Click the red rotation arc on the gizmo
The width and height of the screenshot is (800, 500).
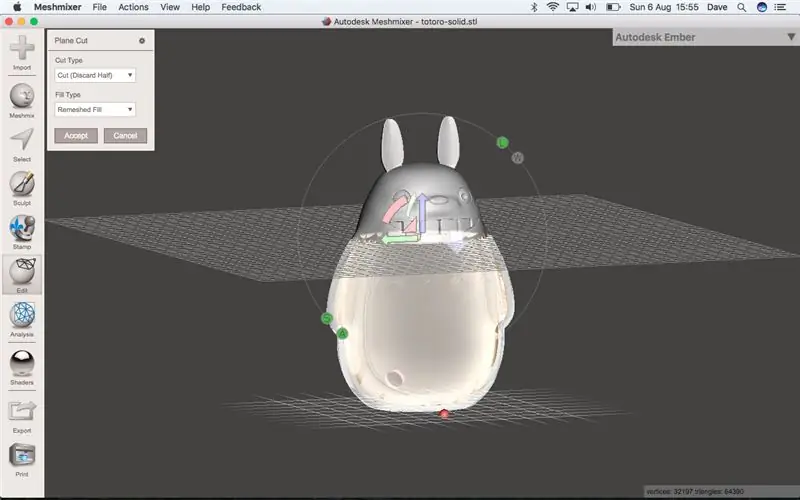[x=394, y=209]
